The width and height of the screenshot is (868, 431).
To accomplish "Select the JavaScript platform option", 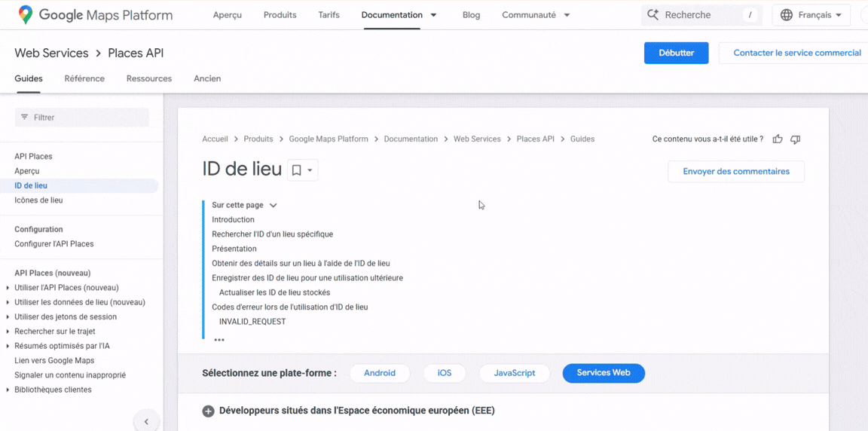I will [514, 373].
